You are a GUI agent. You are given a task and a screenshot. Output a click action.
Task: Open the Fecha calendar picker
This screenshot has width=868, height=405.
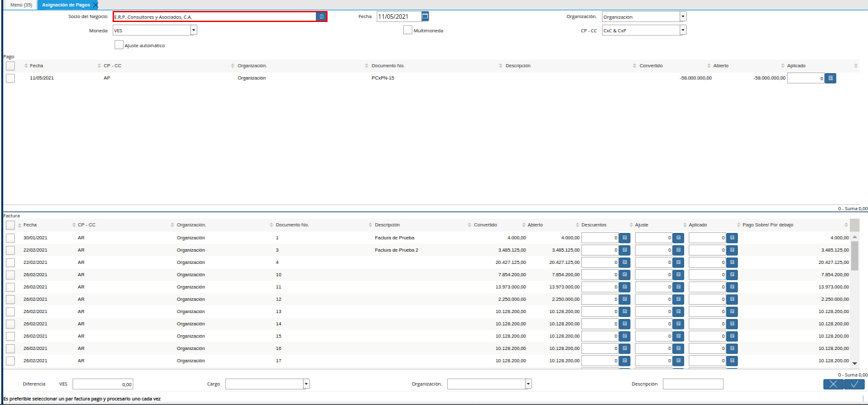tap(425, 17)
